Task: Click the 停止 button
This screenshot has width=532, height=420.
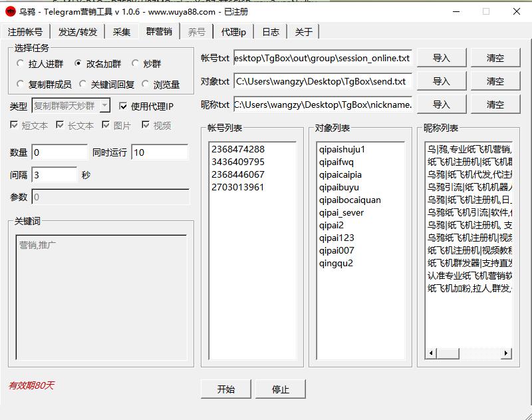Action: click(280, 389)
